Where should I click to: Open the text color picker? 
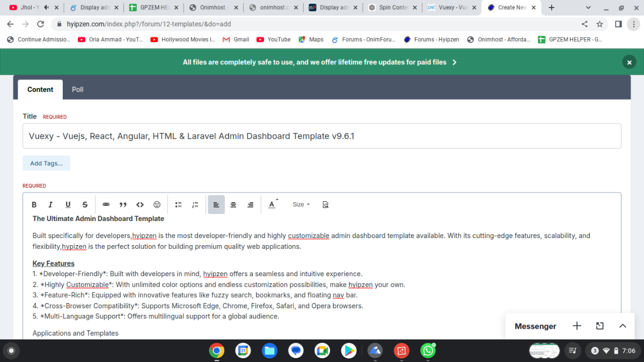[273, 204]
